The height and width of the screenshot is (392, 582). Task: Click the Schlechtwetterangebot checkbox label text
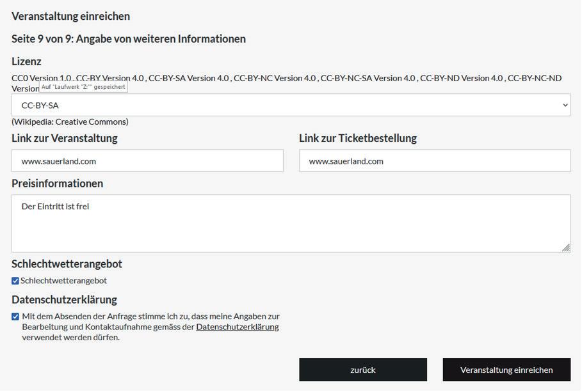63,281
